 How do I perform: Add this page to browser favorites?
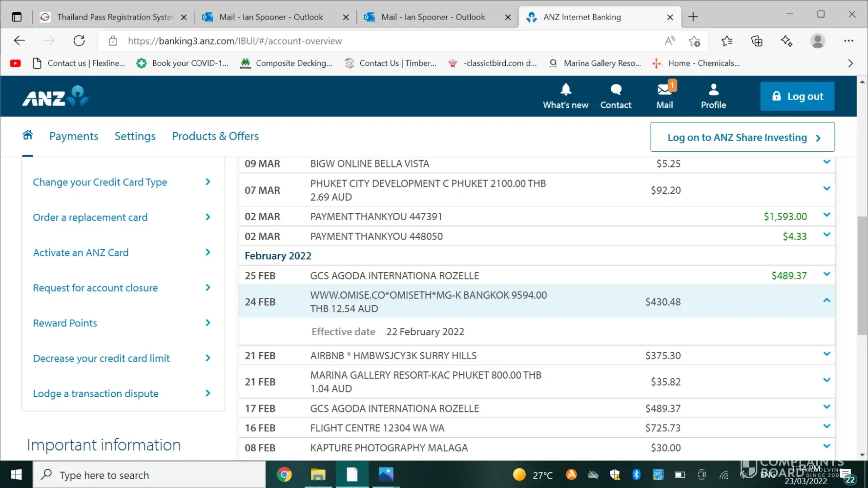click(x=694, y=41)
